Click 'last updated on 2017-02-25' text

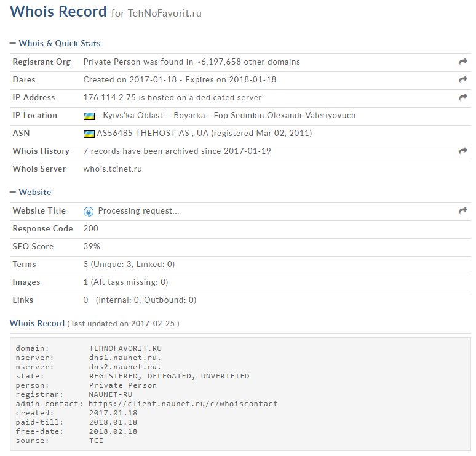click(x=123, y=324)
